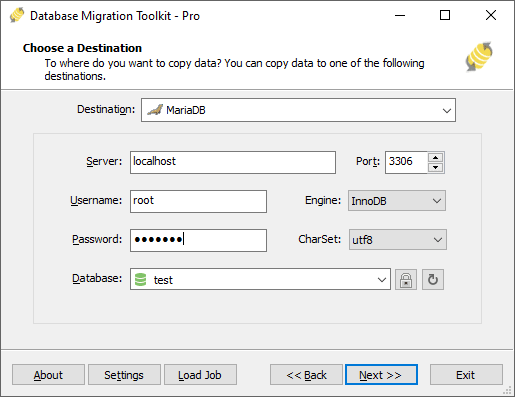Minimize the window

400,15
